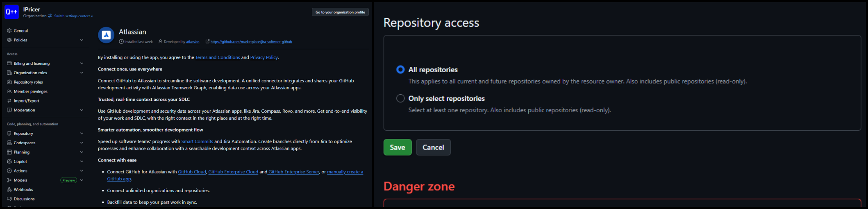This screenshot has width=868, height=209.
Task: Open the GitHub Enterprise Server link
Action: (294, 172)
